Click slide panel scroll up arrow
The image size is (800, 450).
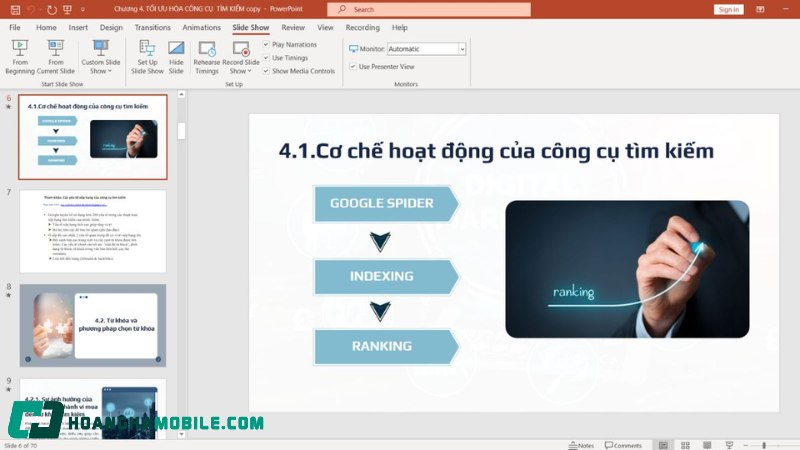coord(182,94)
